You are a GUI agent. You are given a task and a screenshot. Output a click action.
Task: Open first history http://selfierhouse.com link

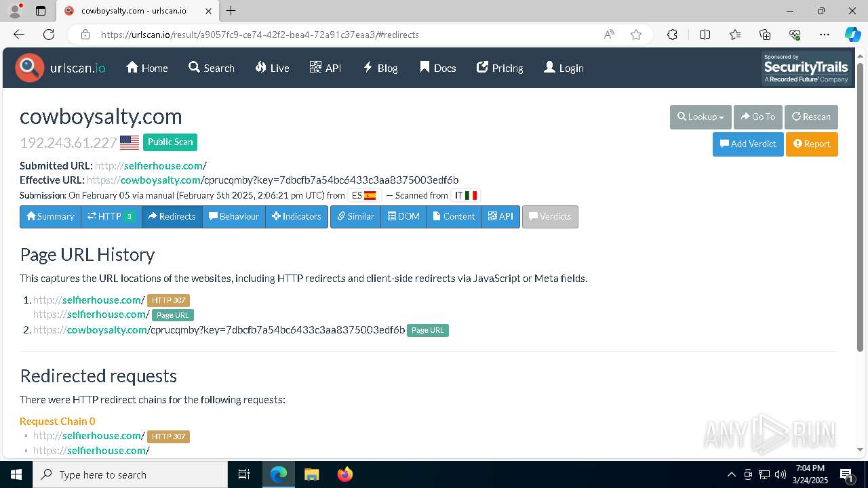click(89, 300)
